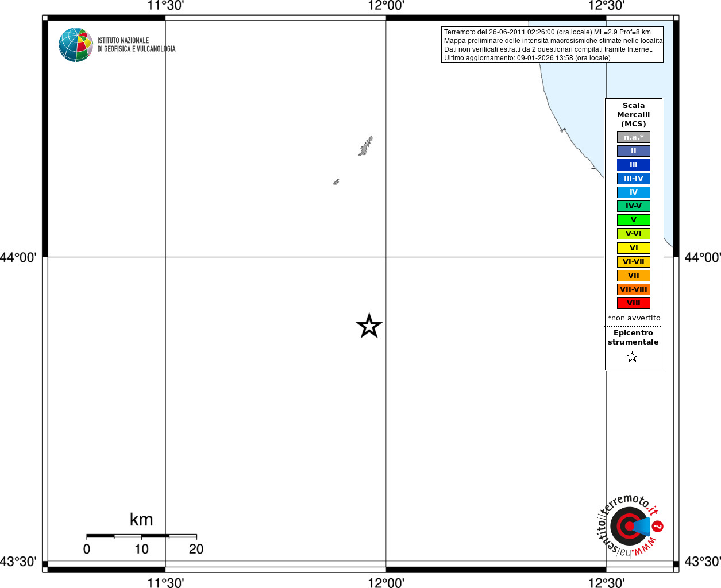Click the 'Ultimo aggiornamento' info line
721x588 pixels.
tap(527, 58)
